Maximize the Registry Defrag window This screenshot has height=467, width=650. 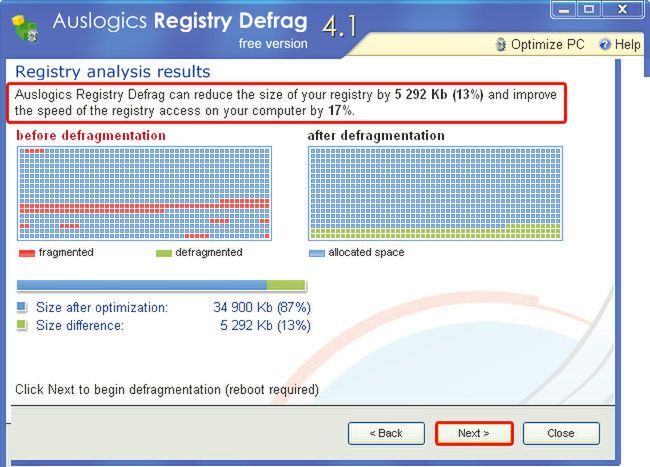(589, 10)
